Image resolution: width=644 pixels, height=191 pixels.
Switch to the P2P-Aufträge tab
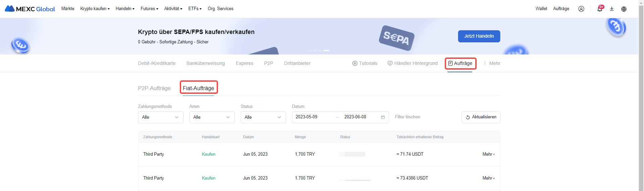click(154, 88)
